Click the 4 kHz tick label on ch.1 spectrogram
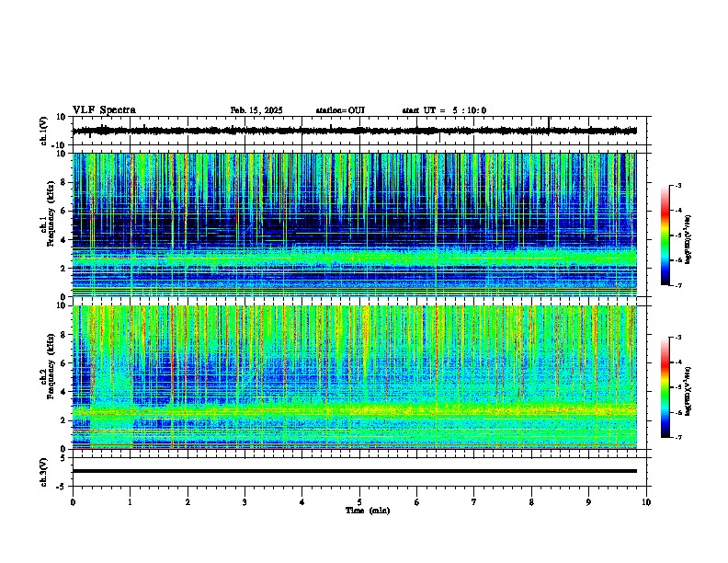This screenshot has width=728, height=563. tap(63, 240)
